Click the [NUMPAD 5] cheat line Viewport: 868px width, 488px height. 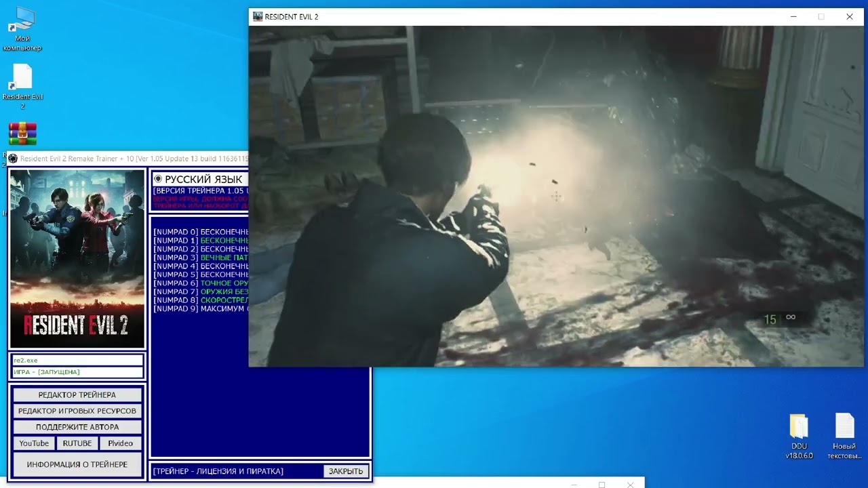(x=201, y=274)
